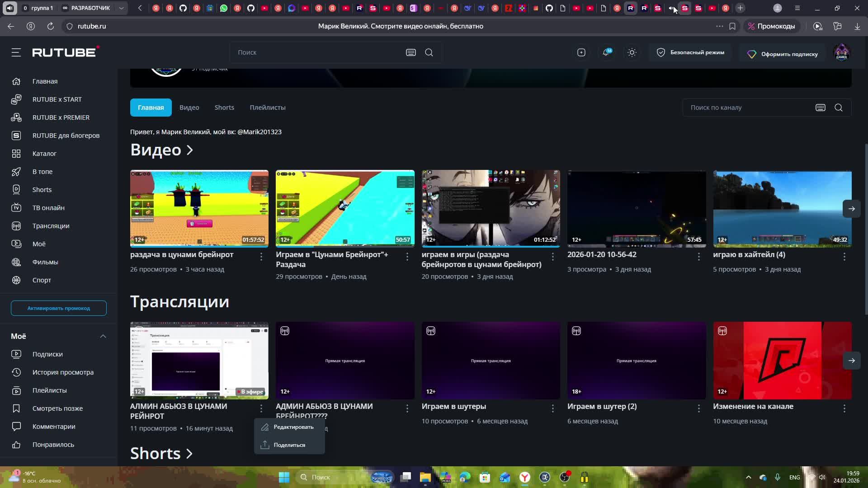Click История просмотра sidebar item
Screen dimensions: 868x488
tap(63, 372)
